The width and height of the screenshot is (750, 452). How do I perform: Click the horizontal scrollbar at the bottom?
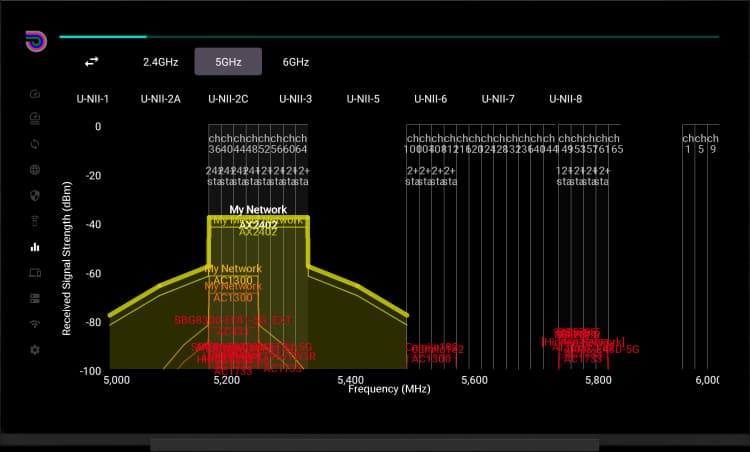[375, 445]
